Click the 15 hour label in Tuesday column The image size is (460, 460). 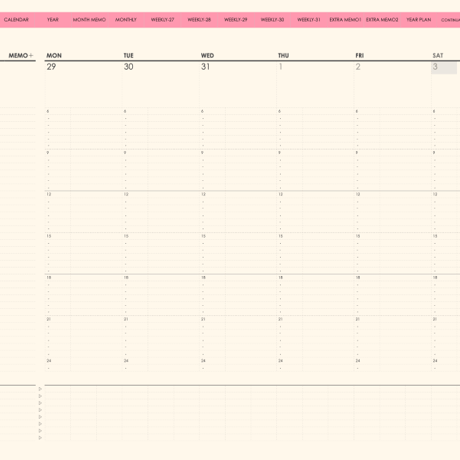tap(126, 236)
